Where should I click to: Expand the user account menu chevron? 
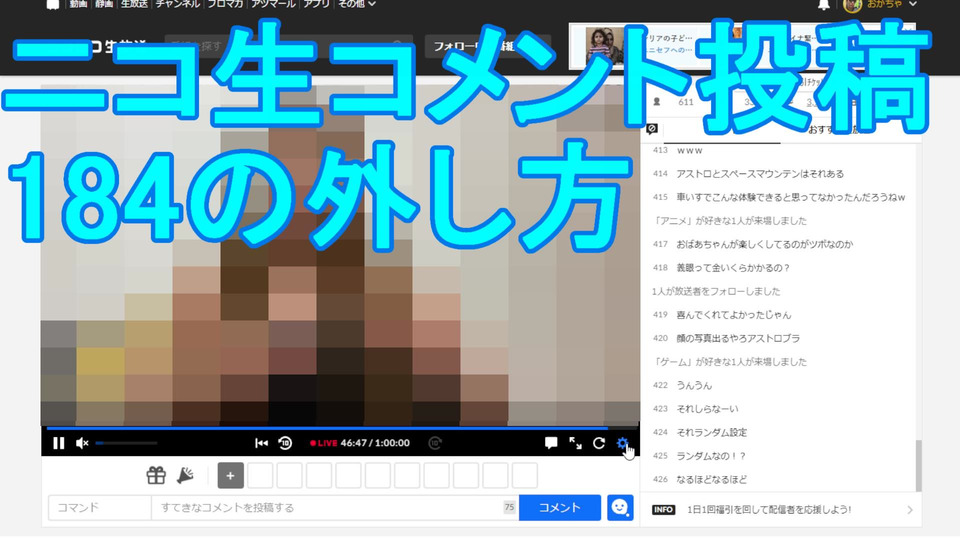click(x=913, y=4)
